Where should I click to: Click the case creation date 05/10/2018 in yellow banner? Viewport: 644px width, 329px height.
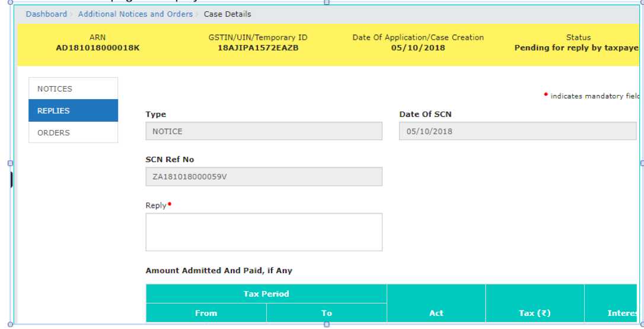(418, 48)
